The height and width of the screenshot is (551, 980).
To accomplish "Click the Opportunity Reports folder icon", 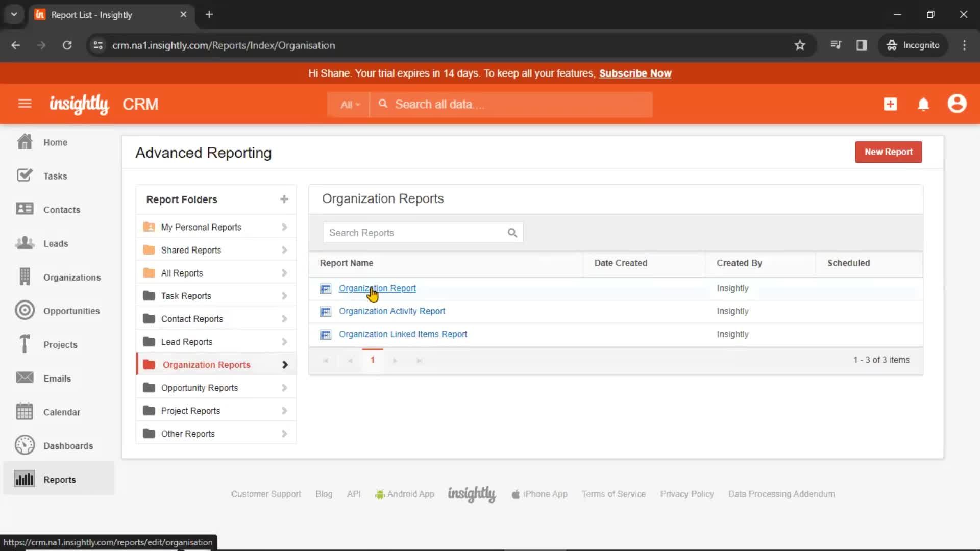I will point(149,388).
